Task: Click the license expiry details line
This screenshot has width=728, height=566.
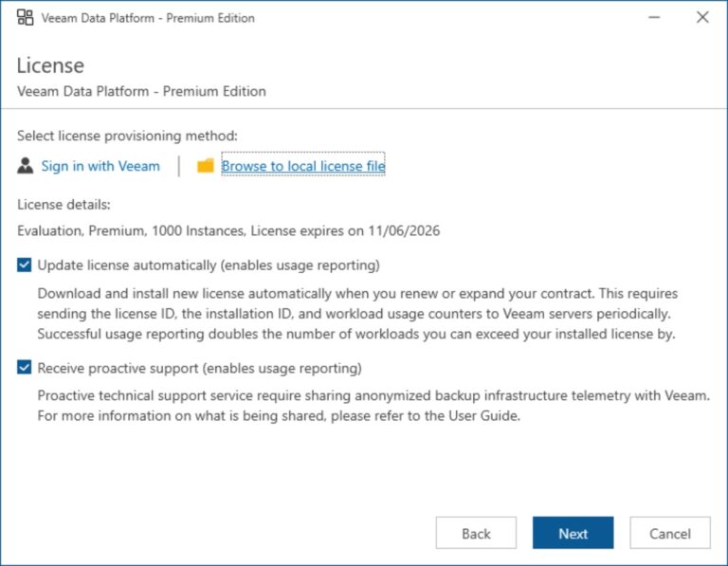Action: tap(228, 230)
